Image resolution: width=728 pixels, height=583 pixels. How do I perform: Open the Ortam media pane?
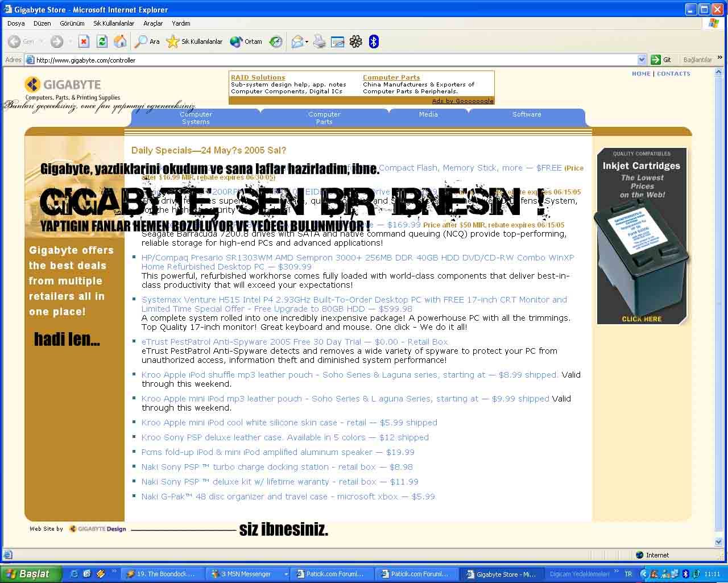pos(246,42)
